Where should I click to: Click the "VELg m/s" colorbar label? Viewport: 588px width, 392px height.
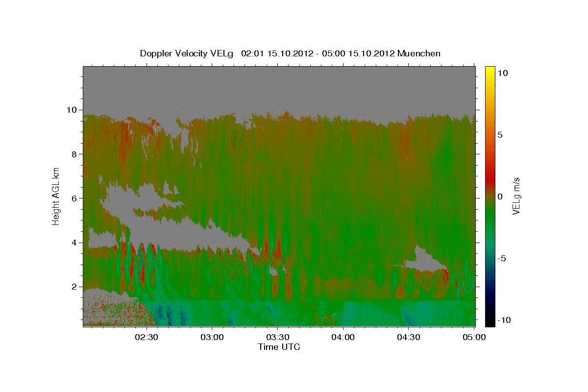[516, 196]
